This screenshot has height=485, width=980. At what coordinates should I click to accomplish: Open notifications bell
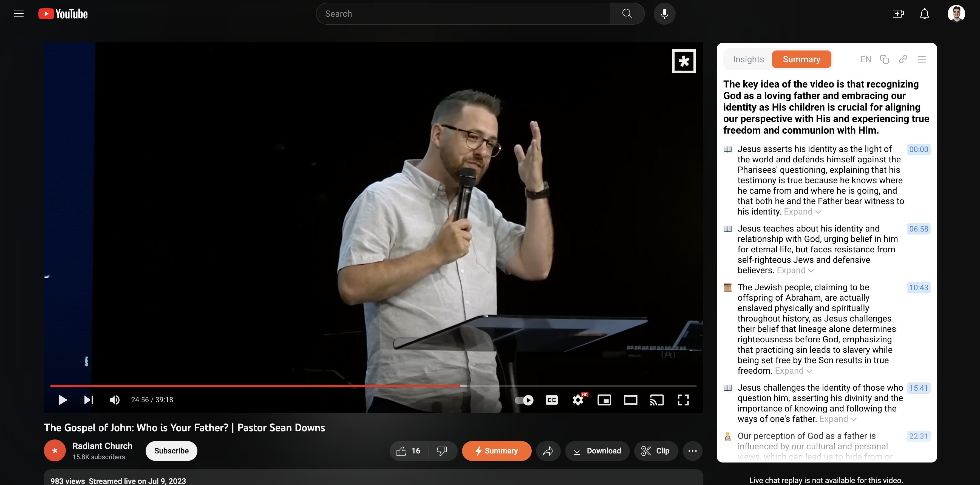(924, 14)
